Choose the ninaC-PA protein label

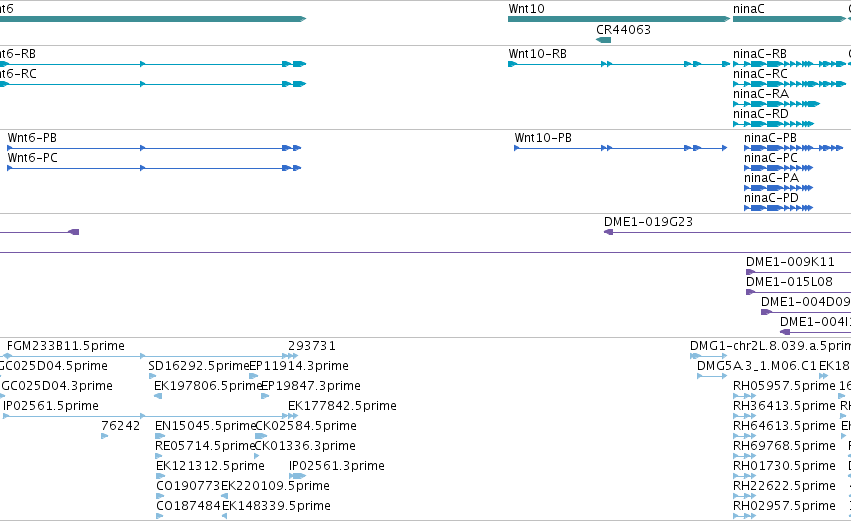pyautogui.click(x=771, y=178)
